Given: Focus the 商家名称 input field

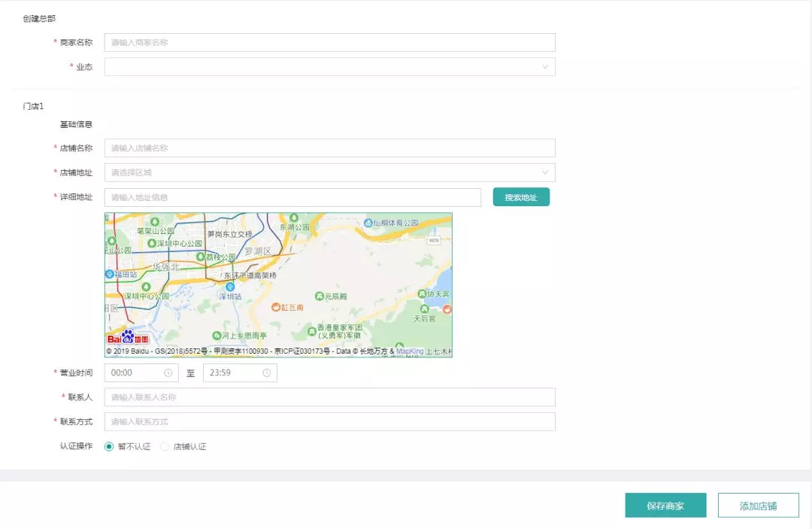Looking at the screenshot, I should (x=329, y=42).
